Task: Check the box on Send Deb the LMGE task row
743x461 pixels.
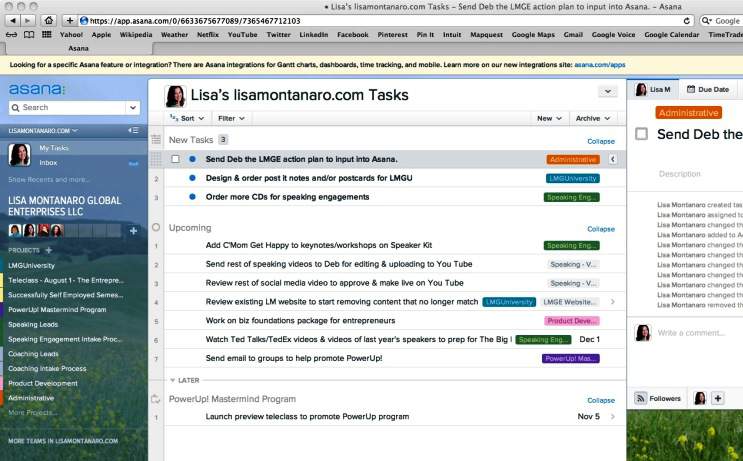Action: point(175,159)
